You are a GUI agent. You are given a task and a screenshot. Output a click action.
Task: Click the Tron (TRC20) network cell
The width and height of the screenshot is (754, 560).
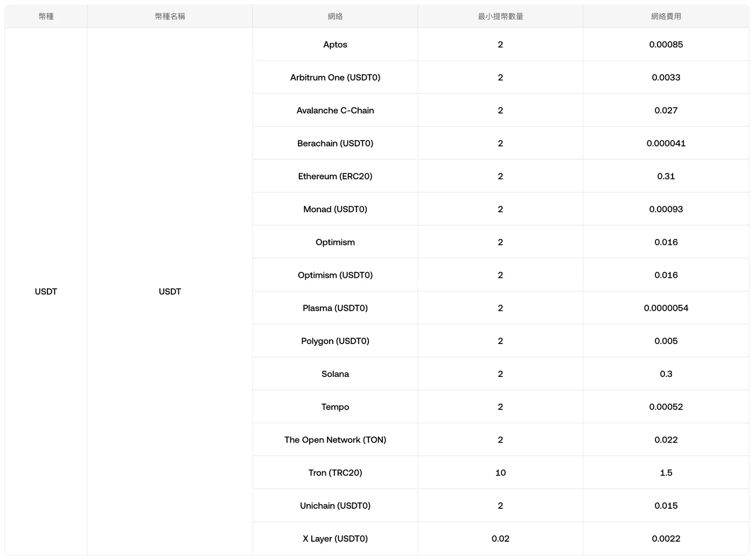pyautogui.click(x=335, y=473)
